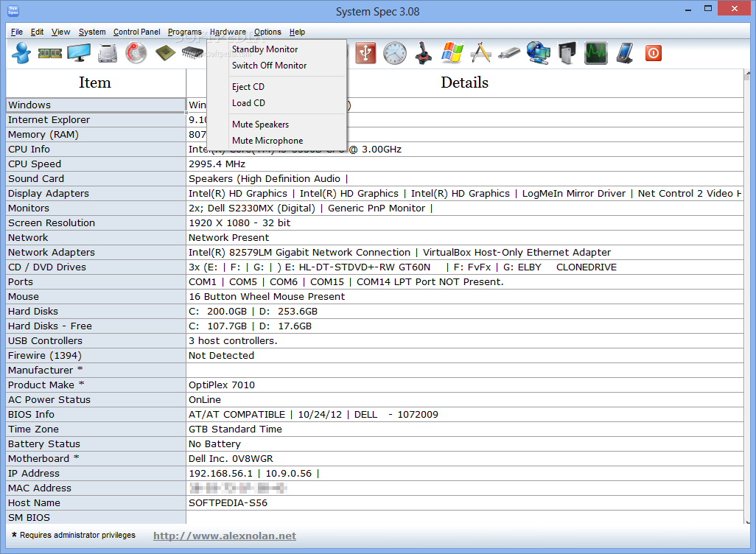756x554 pixels.
Task: Select the Display Adapters row label
Action: tap(96, 194)
